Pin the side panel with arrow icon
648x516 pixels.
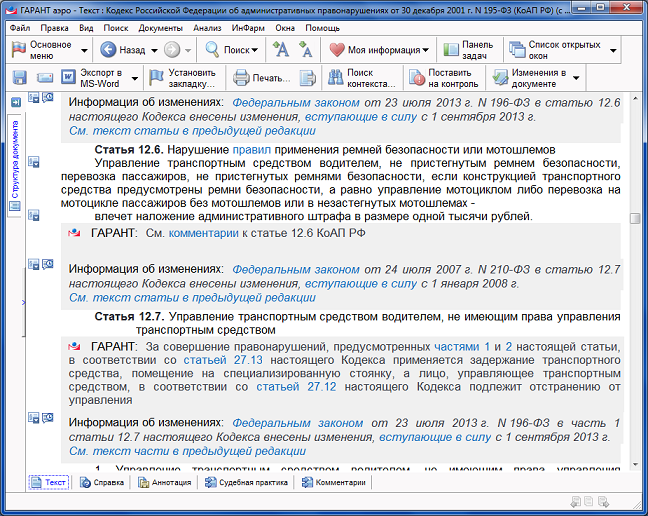[x=15, y=102]
